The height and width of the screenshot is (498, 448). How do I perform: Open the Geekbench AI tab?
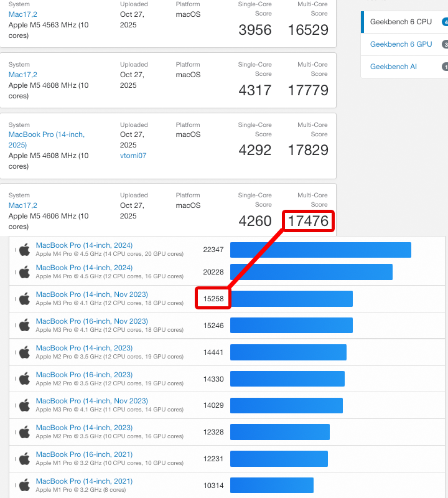(393, 67)
